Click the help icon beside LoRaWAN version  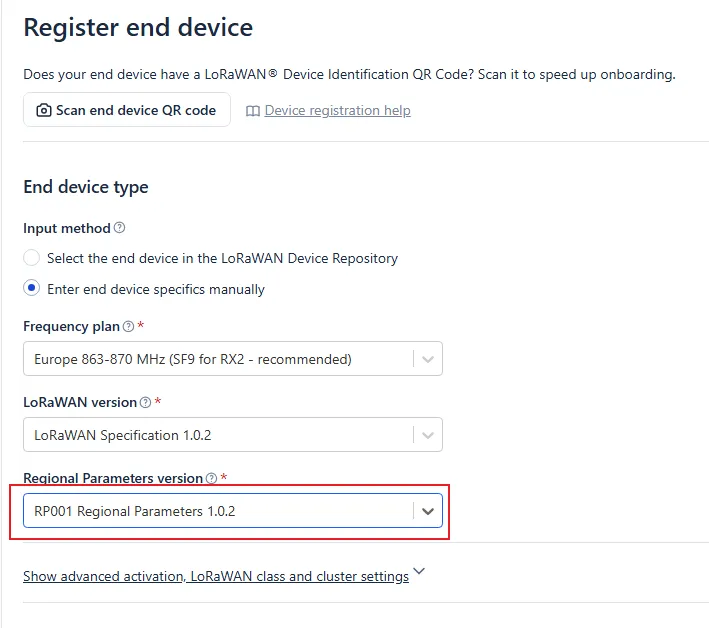pyautogui.click(x=145, y=402)
